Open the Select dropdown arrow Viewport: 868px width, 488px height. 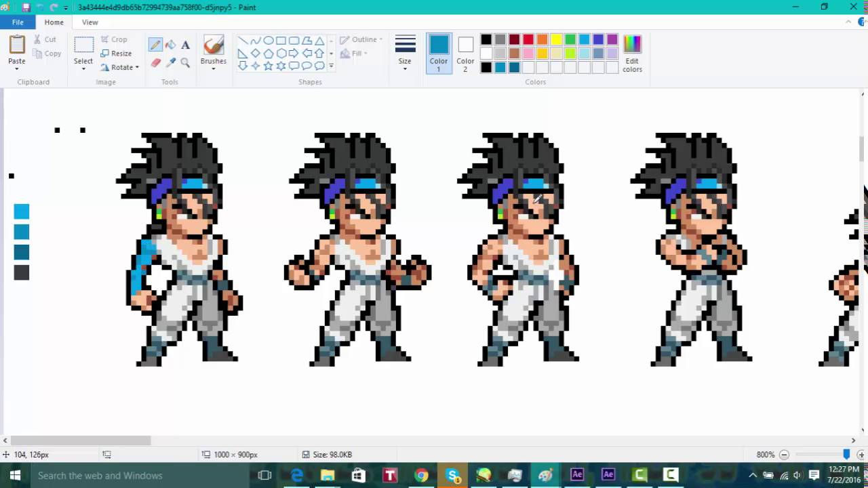tap(83, 68)
